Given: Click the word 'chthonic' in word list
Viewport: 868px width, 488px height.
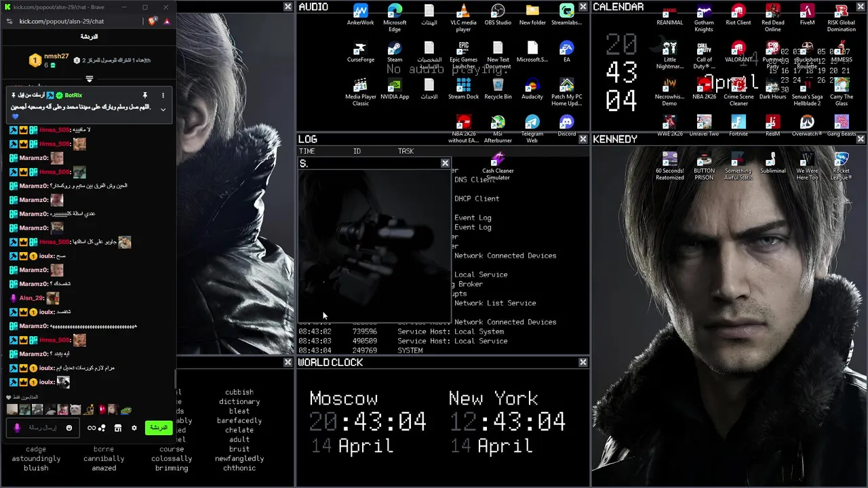Looking at the screenshot, I should tap(239, 468).
